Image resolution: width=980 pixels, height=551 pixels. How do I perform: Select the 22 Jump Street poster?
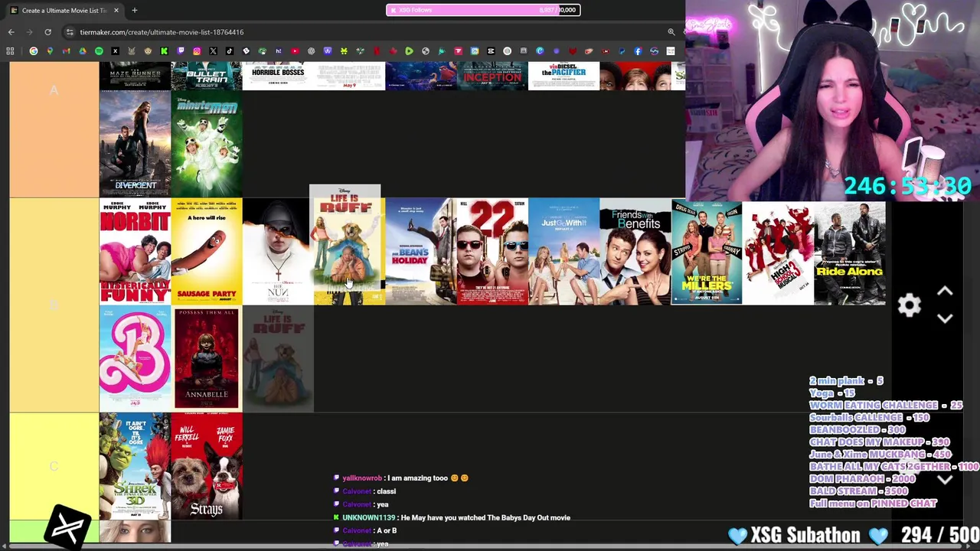[x=492, y=251]
